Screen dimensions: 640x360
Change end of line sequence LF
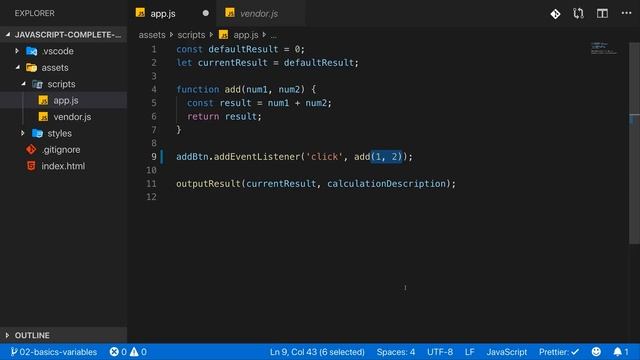(469, 351)
